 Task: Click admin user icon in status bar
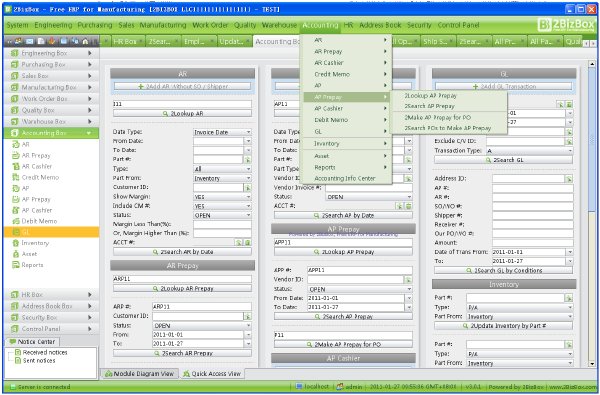point(340,387)
